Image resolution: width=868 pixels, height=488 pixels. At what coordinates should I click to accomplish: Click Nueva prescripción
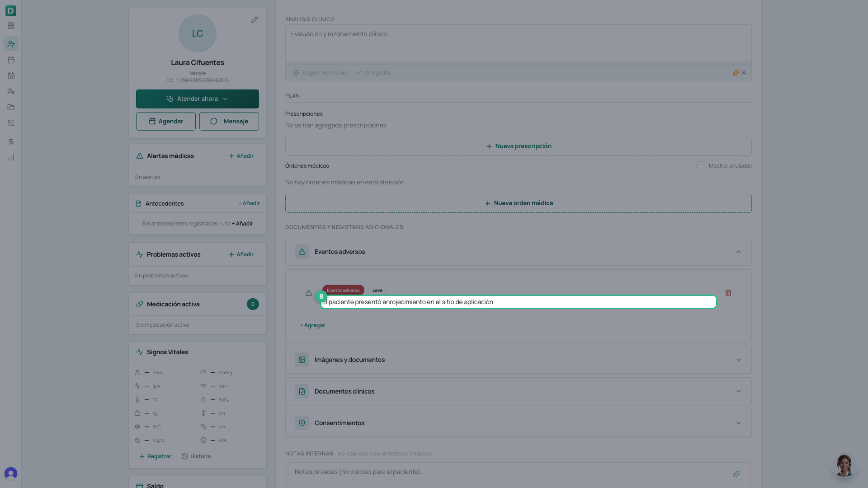pyautogui.click(x=519, y=146)
